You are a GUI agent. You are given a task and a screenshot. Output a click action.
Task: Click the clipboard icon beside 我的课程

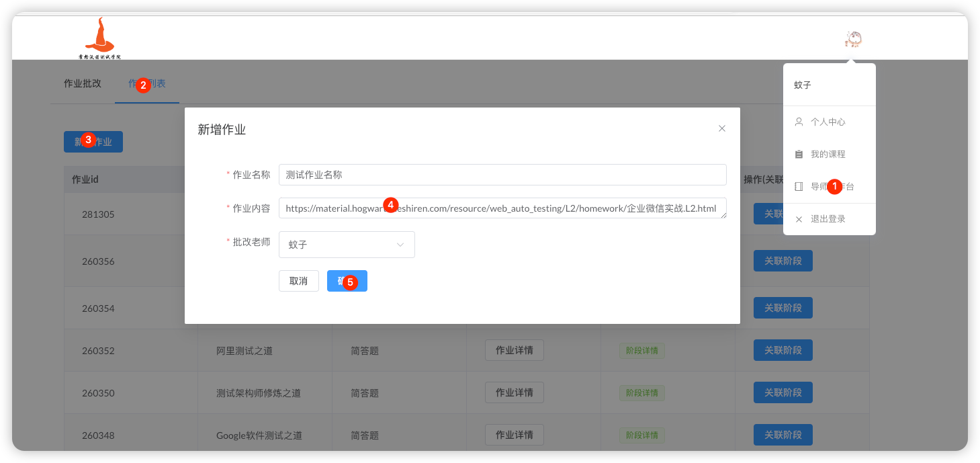(x=799, y=155)
